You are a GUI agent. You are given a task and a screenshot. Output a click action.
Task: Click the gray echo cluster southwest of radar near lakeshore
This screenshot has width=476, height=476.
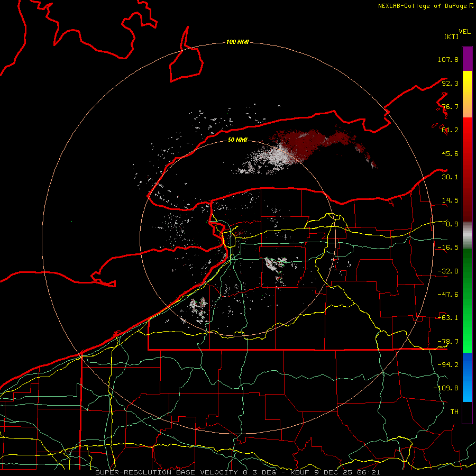tap(198, 309)
